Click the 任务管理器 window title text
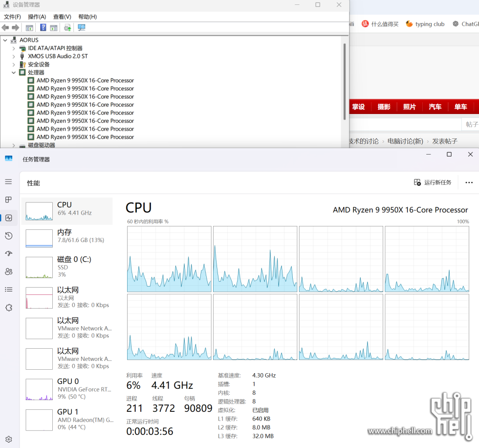 (x=36, y=159)
